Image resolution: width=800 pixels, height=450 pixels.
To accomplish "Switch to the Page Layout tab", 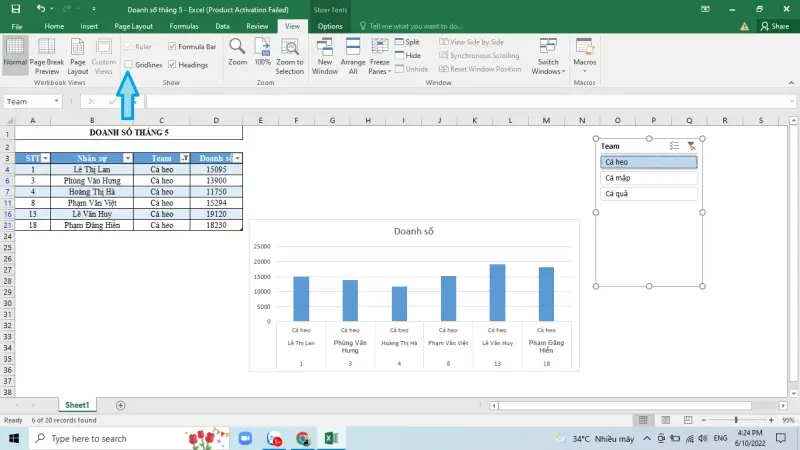I will tap(133, 26).
